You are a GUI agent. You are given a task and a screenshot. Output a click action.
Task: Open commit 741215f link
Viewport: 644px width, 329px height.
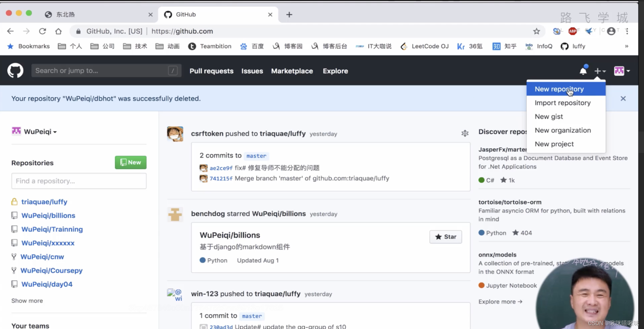tap(221, 178)
